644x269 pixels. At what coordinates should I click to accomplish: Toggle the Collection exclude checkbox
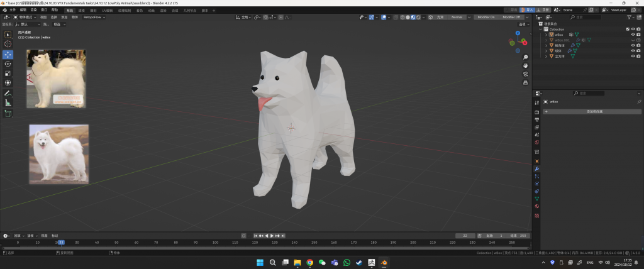(627, 29)
